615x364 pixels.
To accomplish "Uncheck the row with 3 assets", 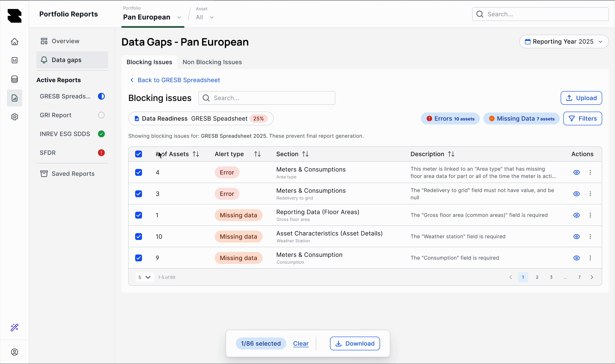I will pos(139,194).
